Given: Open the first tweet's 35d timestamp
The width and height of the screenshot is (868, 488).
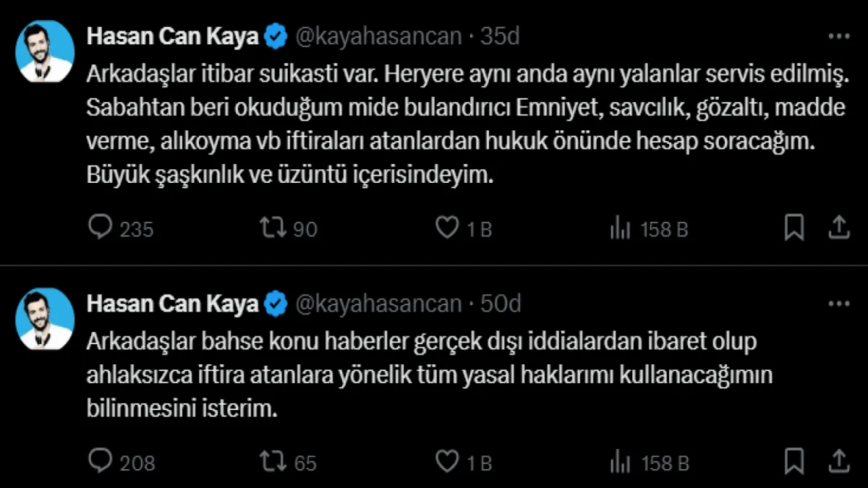Looking at the screenshot, I should [x=499, y=37].
